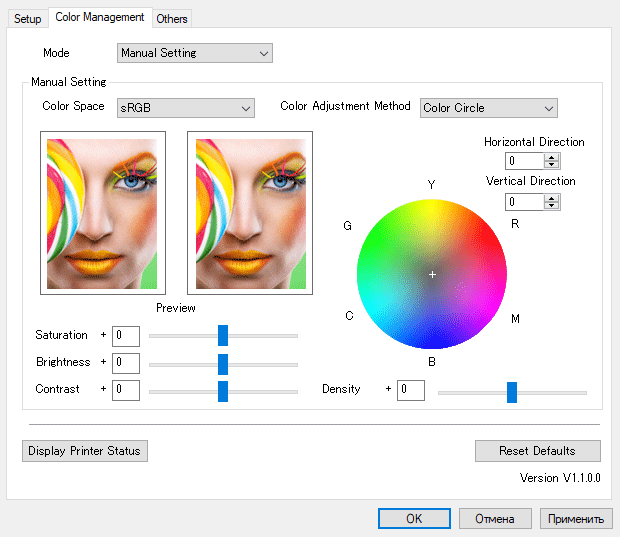The image size is (620, 537).
Task: Decrease Vertical Direction with down arrow
Action: (552, 205)
